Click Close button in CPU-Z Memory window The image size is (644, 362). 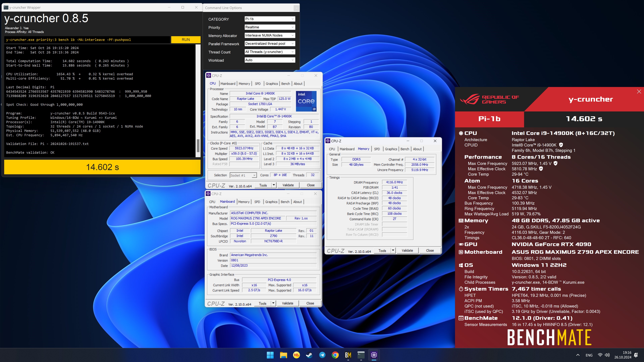point(430,250)
